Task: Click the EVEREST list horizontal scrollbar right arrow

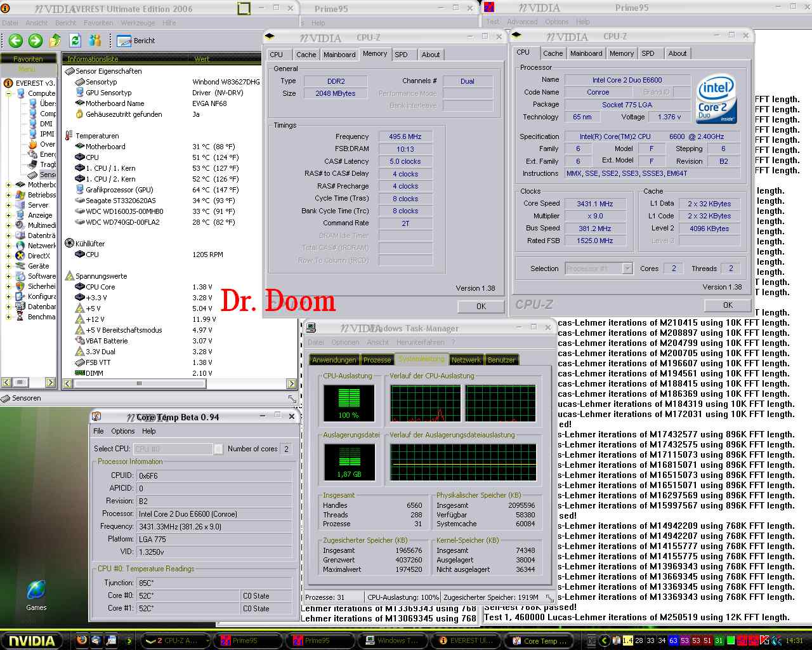Action: [291, 383]
